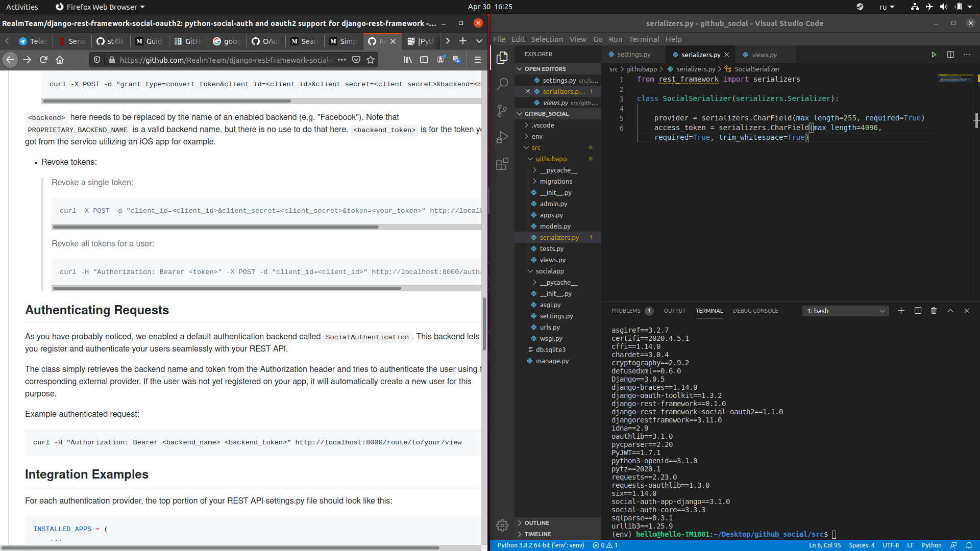Image resolution: width=980 pixels, height=551 pixels.
Task: Expand the .vscode folder
Action: coord(557,125)
